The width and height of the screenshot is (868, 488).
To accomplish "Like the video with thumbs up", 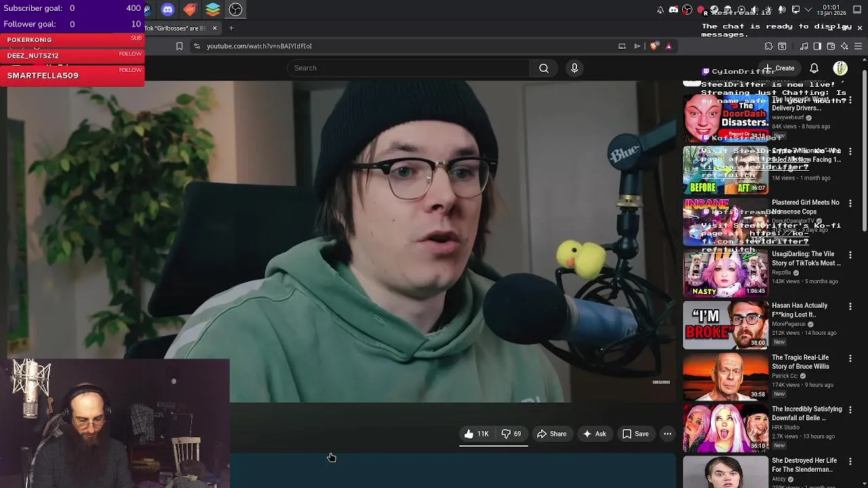I will pyautogui.click(x=477, y=434).
